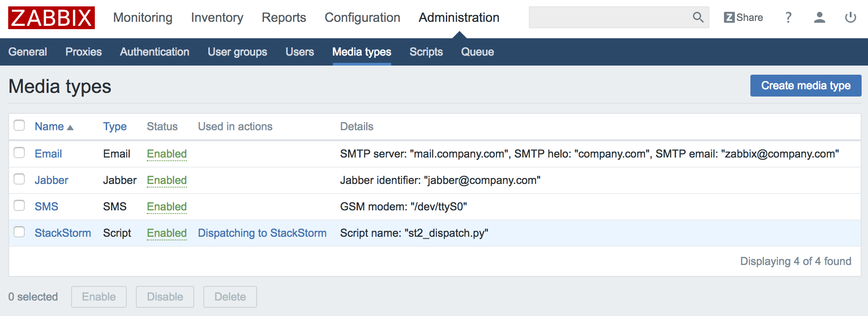
Task: Open the Configuration menu
Action: coord(362,18)
